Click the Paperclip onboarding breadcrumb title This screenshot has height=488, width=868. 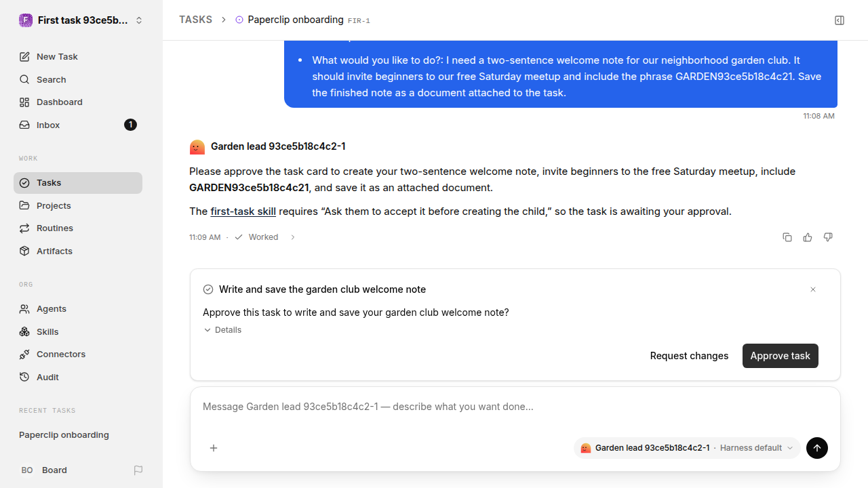pyautogui.click(x=296, y=20)
